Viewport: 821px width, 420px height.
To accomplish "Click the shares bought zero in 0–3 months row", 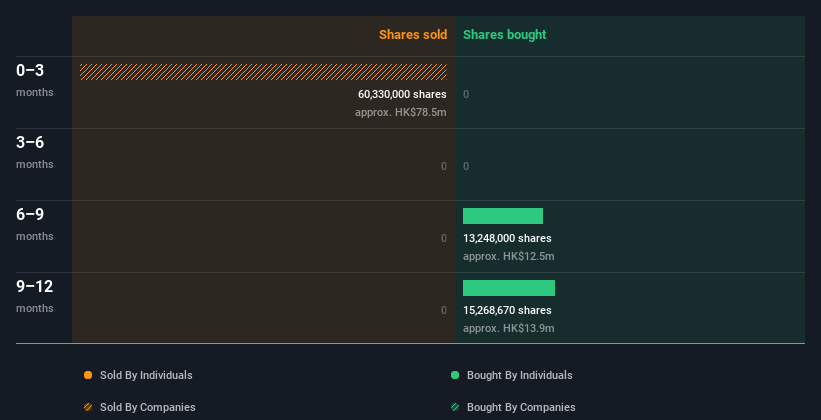I will coord(466,95).
